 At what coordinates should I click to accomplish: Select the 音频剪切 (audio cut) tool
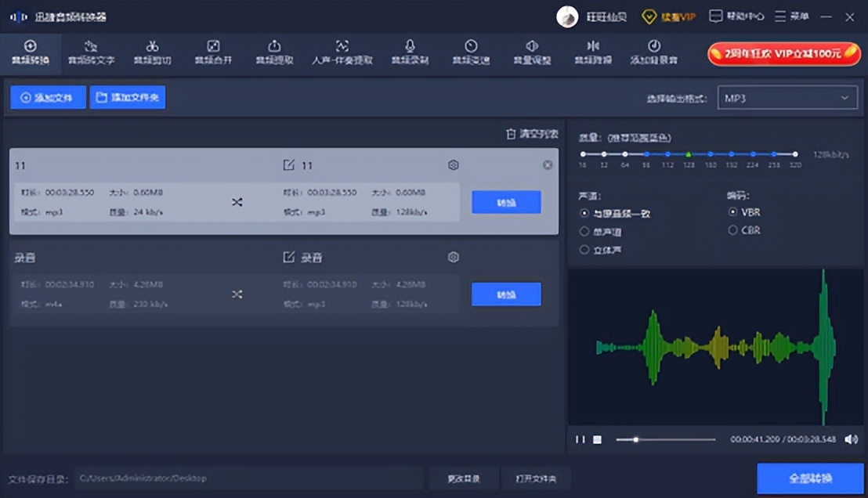click(154, 52)
